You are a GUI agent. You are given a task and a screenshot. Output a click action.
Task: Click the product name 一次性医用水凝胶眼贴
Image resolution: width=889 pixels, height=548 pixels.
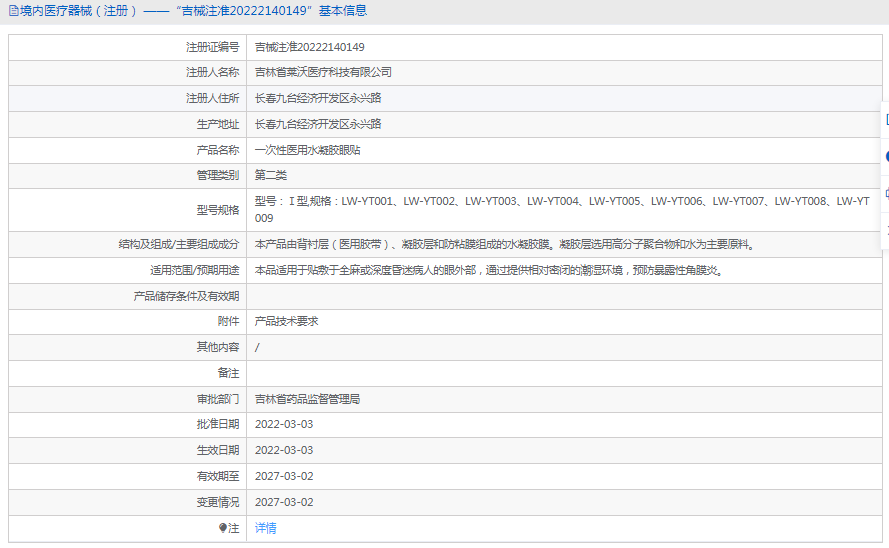tap(307, 150)
